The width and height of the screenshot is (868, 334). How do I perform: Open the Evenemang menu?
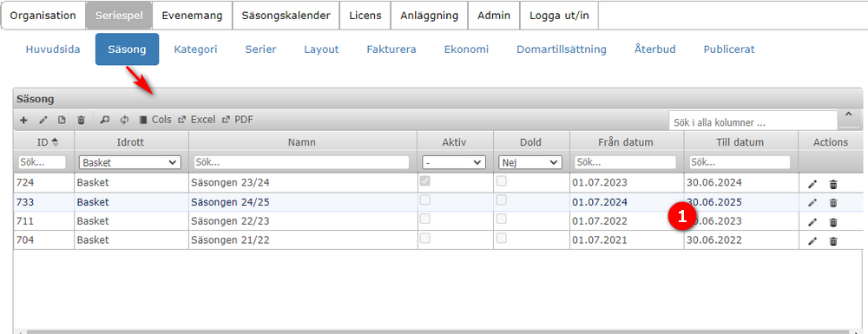pos(192,16)
